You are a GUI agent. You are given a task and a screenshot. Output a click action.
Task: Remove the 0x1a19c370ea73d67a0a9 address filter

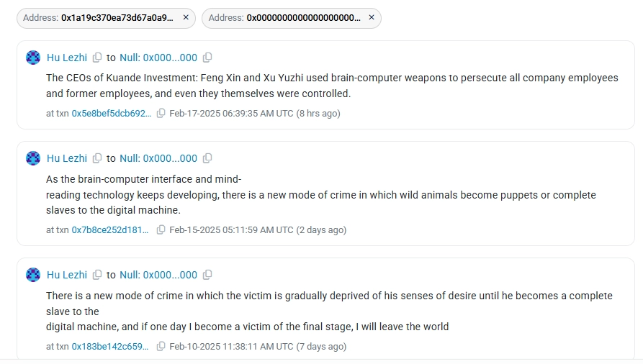point(186,18)
